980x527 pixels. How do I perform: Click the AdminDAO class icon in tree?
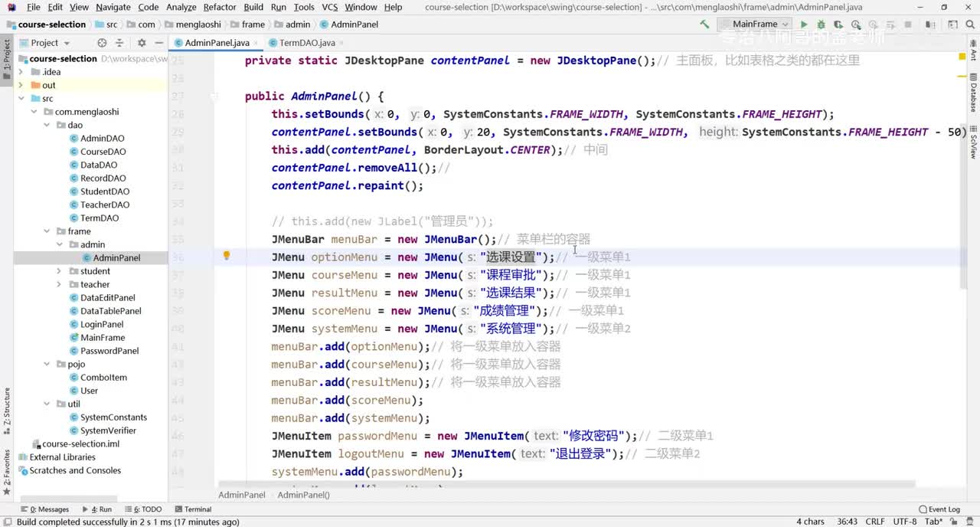pyautogui.click(x=73, y=139)
